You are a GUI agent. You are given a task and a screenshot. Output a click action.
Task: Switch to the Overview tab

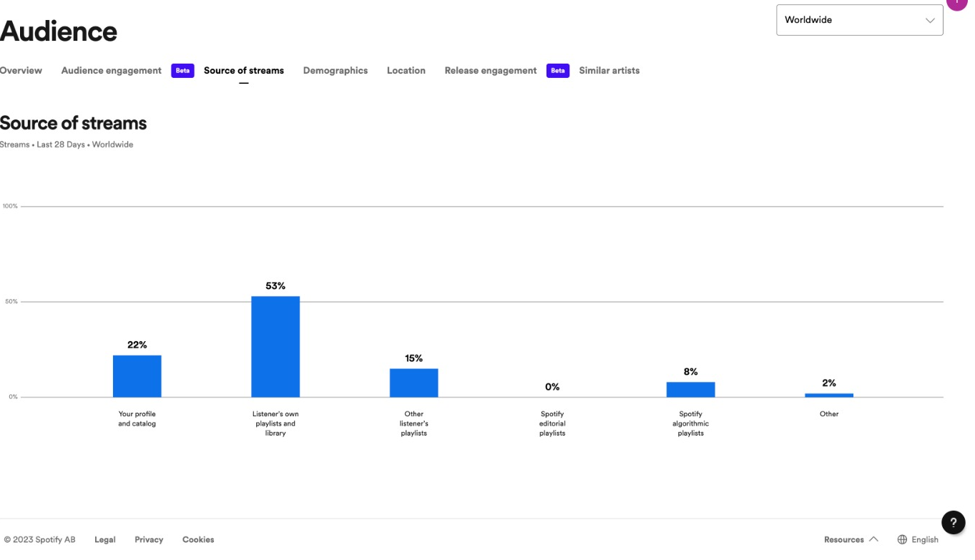[21, 71]
